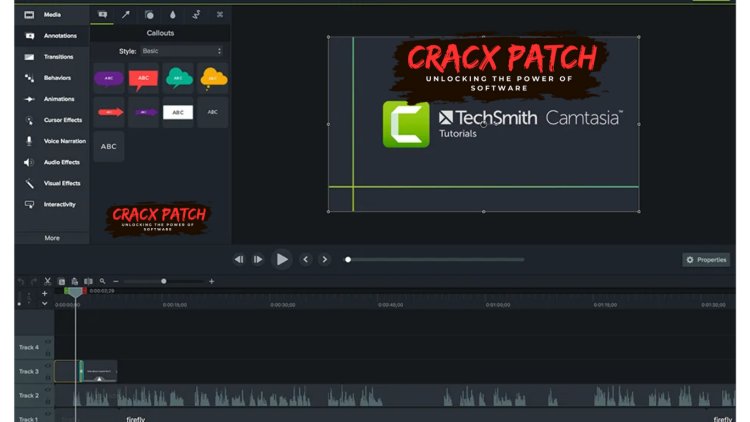
Task: Open Audio Effects panel
Action: coord(52,162)
